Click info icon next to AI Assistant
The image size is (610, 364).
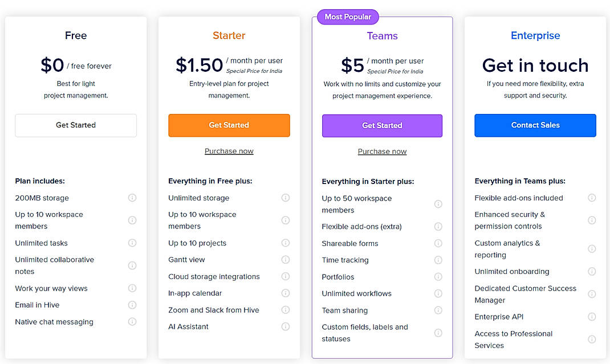[x=286, y=326]
